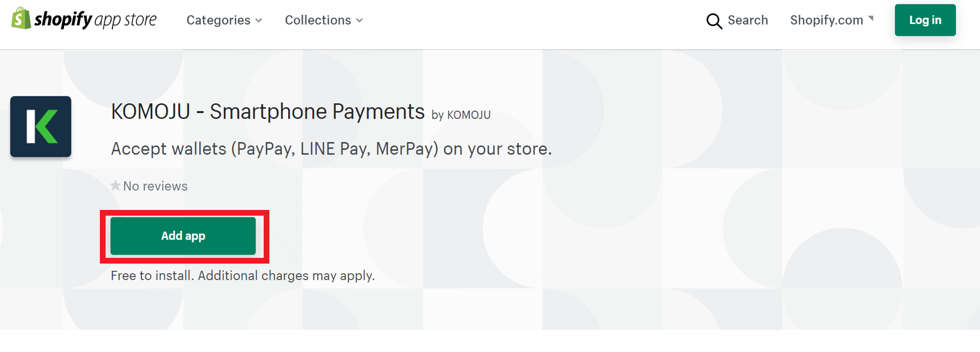The height and width of the screenshot is (352, 980).
Task: Open the Shopify.com link
Action: [826, 20]
